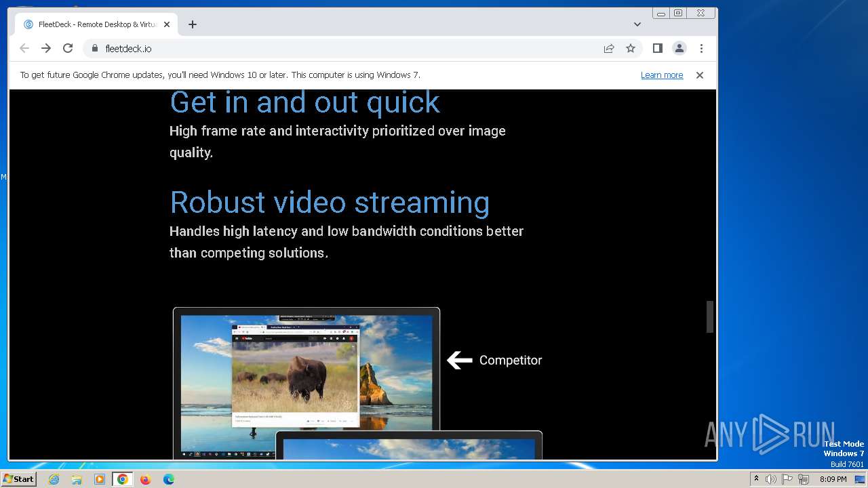Click the Show desktop button
Viewport: 868px width, 488px height.
point(861,479)
